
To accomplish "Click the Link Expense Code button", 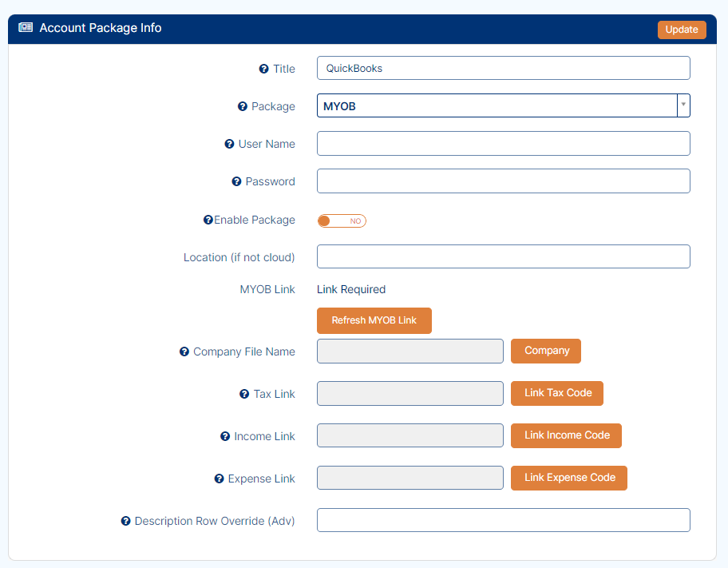I will point(568,478).
